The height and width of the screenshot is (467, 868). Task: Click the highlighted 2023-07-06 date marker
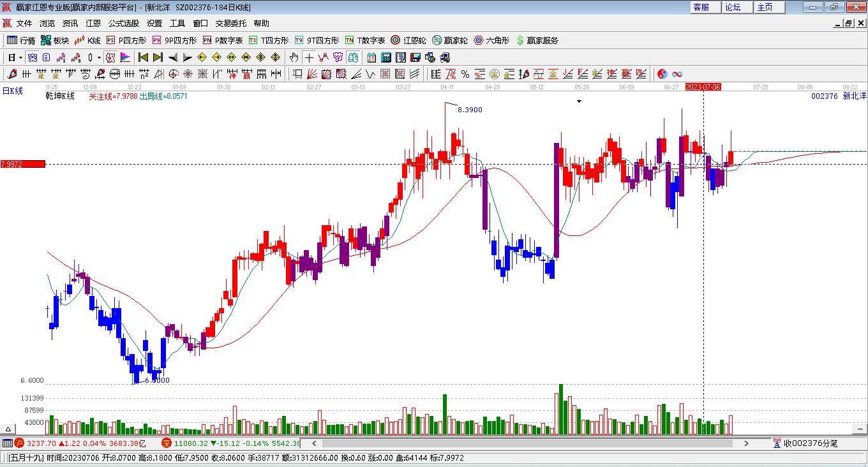(x=703, y=87)
